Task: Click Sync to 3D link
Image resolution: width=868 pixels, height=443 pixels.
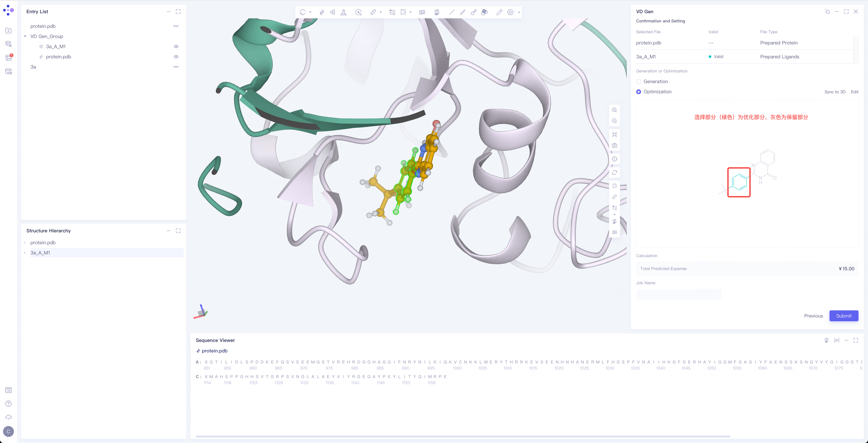Action: [x=835, y=92]
